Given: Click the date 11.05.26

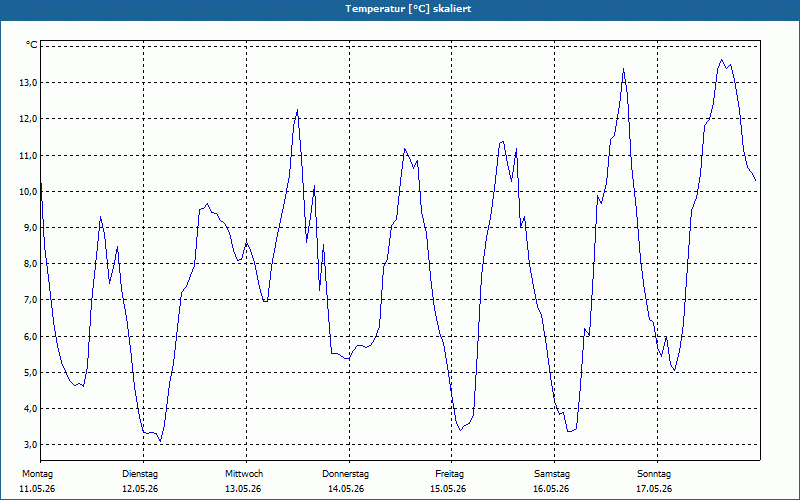Looking at the screenshot, I should point(37,489).
